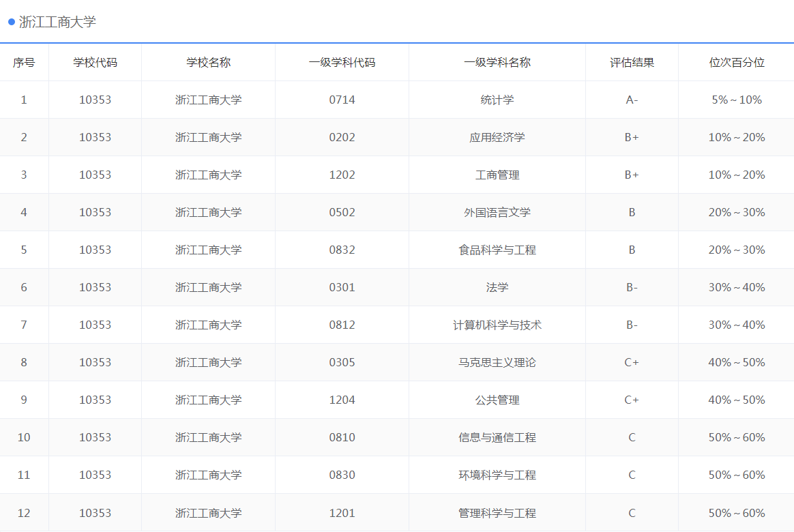Click subject code 0502
Image resolution: width=794 pixels, height=532 pixels.
(342, 212)
